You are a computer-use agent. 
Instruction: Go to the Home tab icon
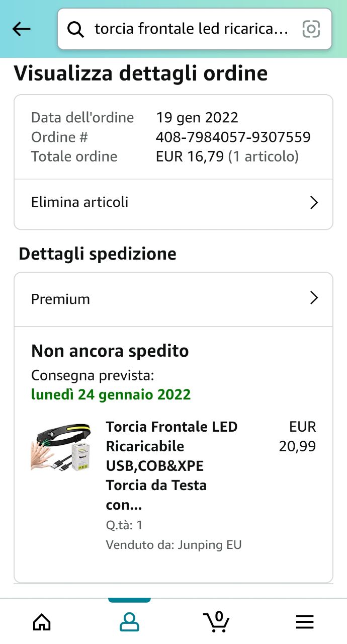42,622
